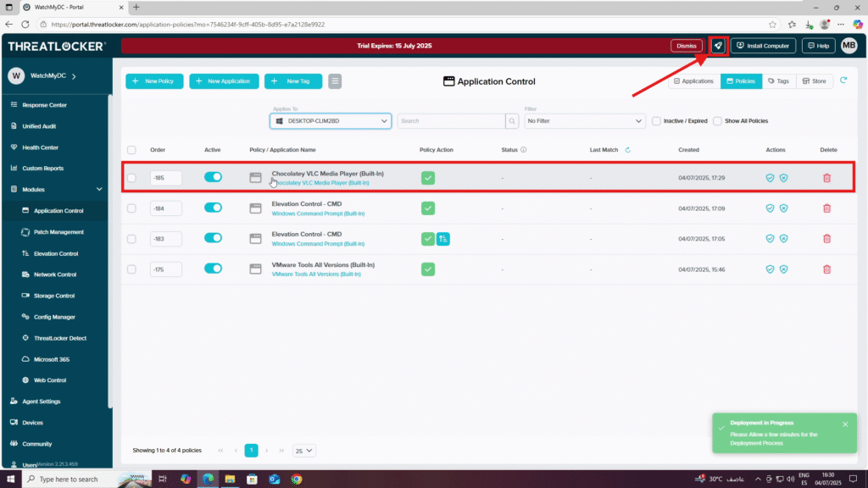
Task: Click first shield action for order -184 policy
Action: [770, 208]
